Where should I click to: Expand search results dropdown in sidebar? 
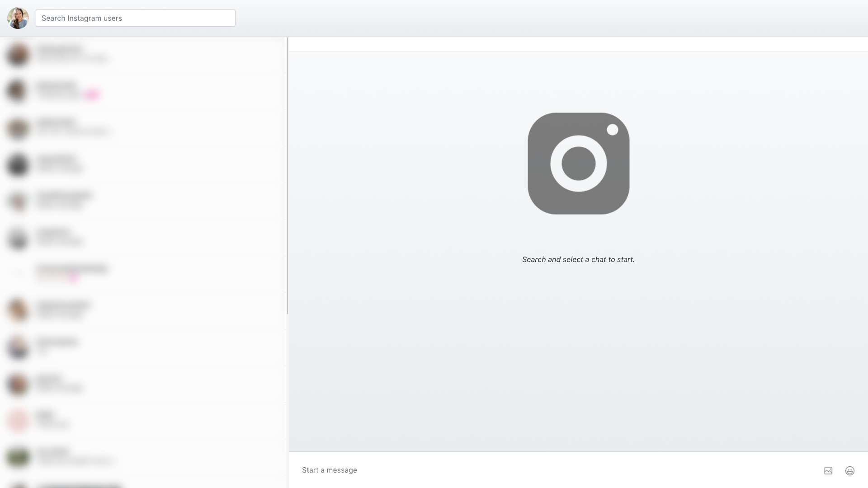[135, 18]
